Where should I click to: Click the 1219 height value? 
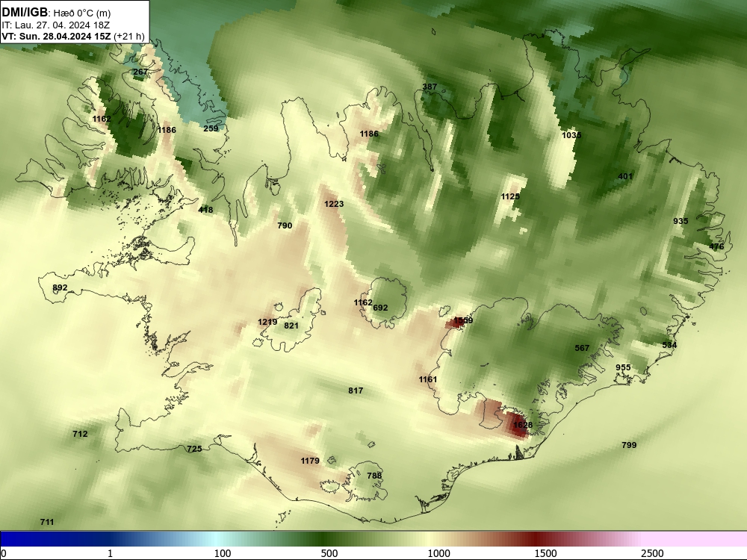point(267,323)
